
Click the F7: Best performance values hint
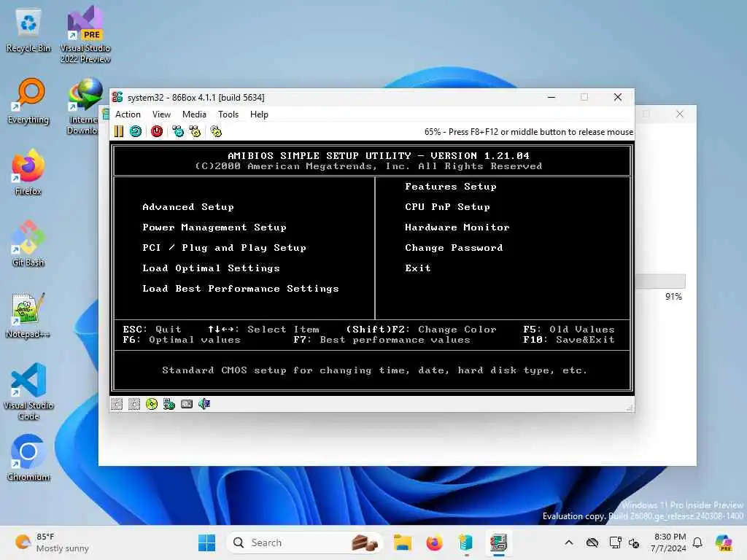point(382,340)
